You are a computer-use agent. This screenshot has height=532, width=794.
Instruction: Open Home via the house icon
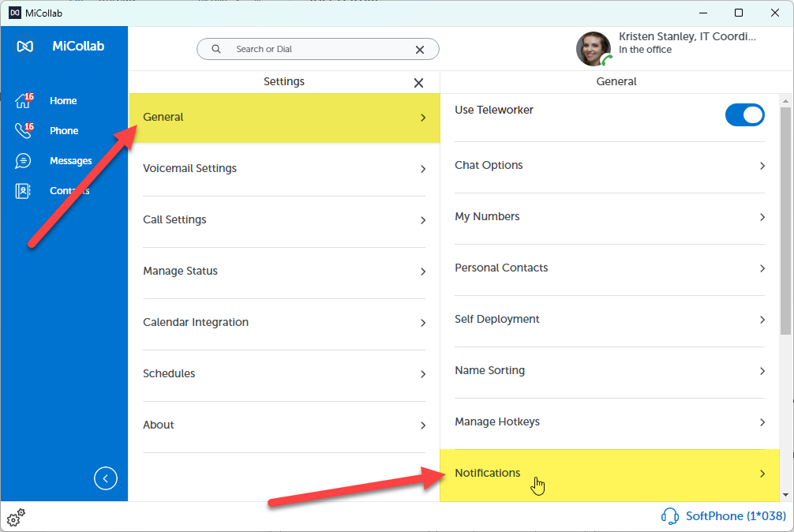click(x=23, y=101)
